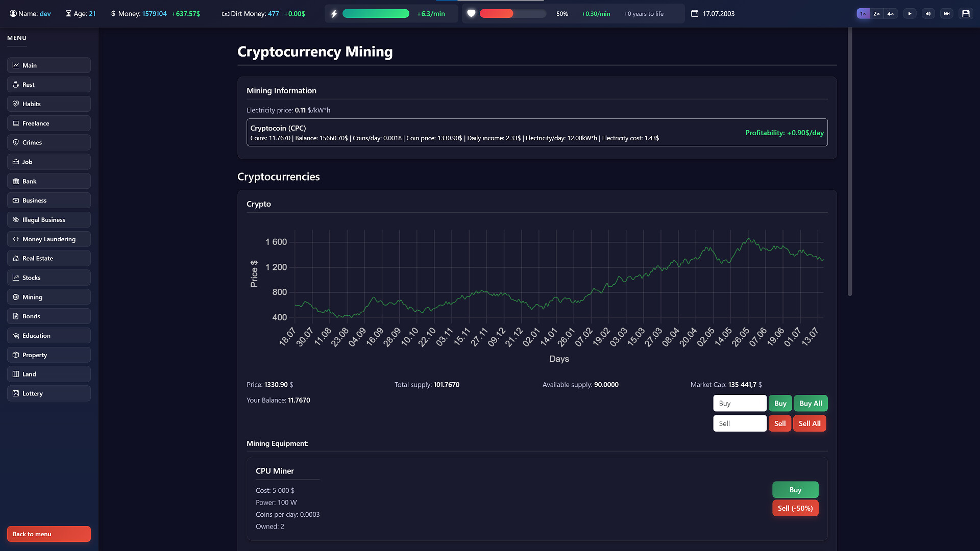Open the Mining menu item
Viewport: 980px width, 551px height.
coord(49,297)
